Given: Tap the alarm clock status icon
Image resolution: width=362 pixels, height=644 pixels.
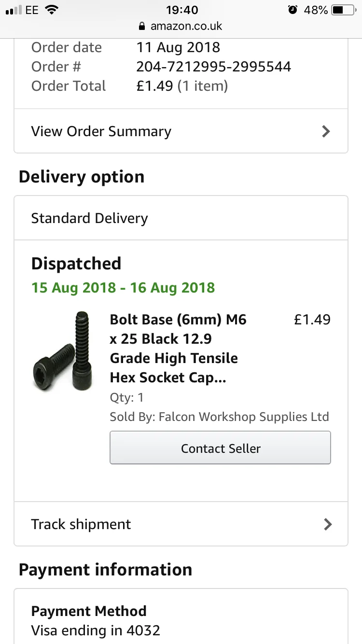Looking at the screenshot, I should click(x=292, y=10).
